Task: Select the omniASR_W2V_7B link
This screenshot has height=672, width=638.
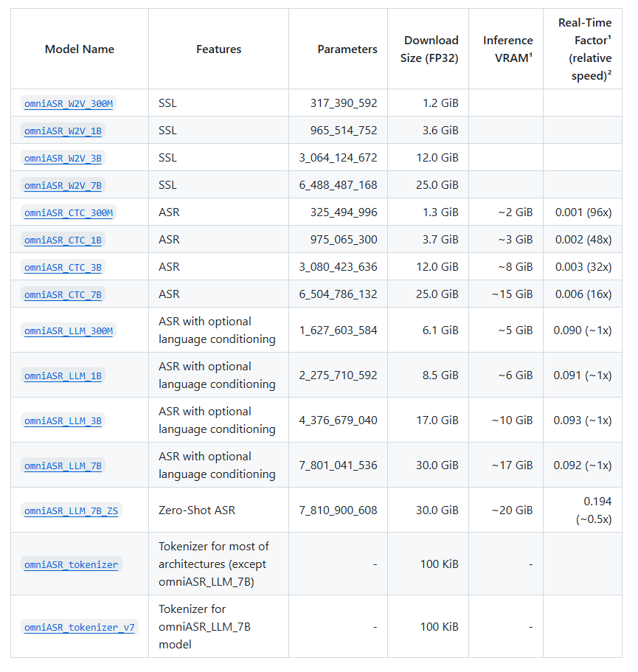Action: click(x=63, y=186)
